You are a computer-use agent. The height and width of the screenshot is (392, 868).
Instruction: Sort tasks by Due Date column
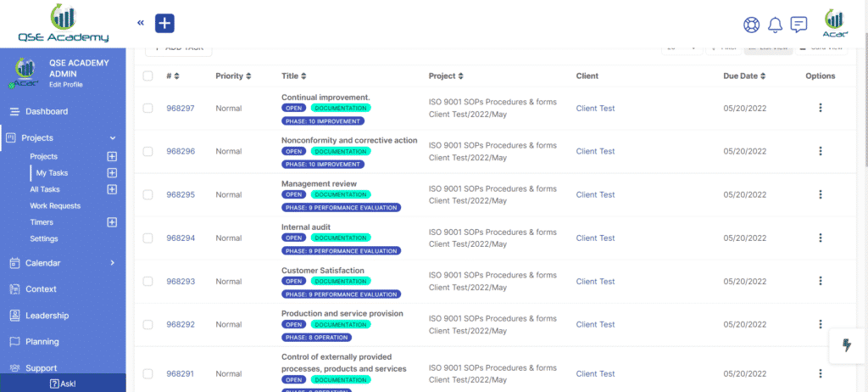pyautogui.click(x=763, y=76)
